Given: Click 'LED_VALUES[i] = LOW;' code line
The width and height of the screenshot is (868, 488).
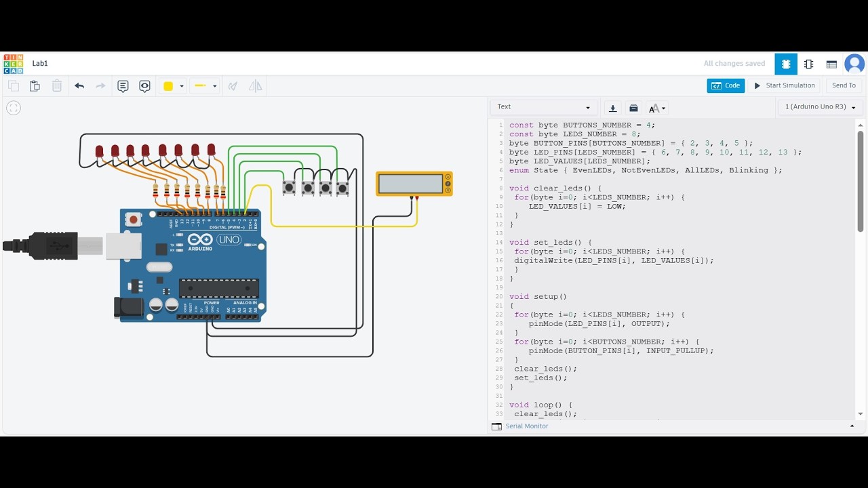Looking at the screenshot, I should coord(577,207).
